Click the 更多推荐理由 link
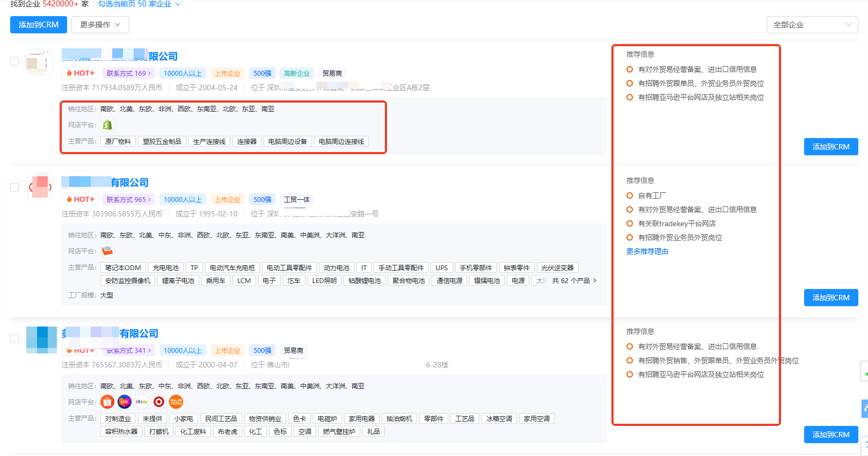The image size is (868, 456). 647,251
